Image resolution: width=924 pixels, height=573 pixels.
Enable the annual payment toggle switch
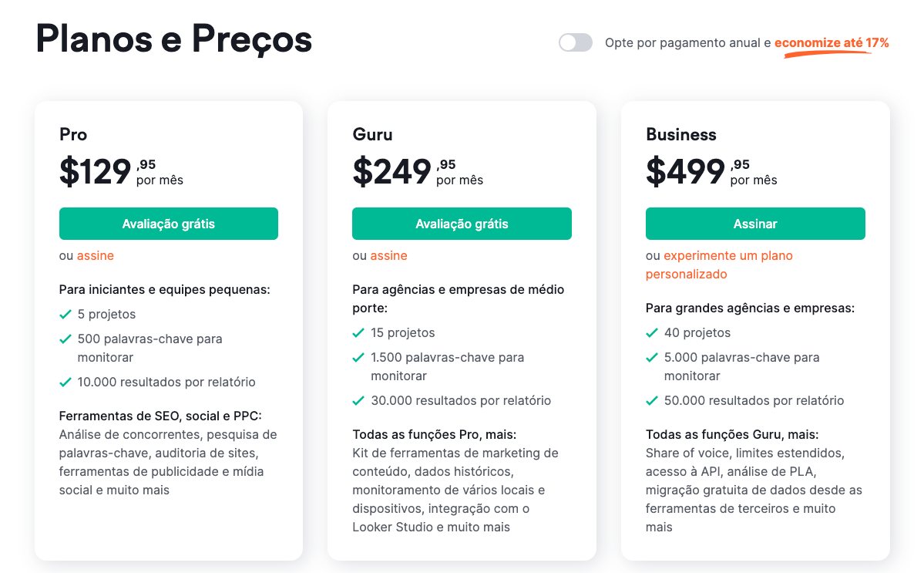coord(575,43)
